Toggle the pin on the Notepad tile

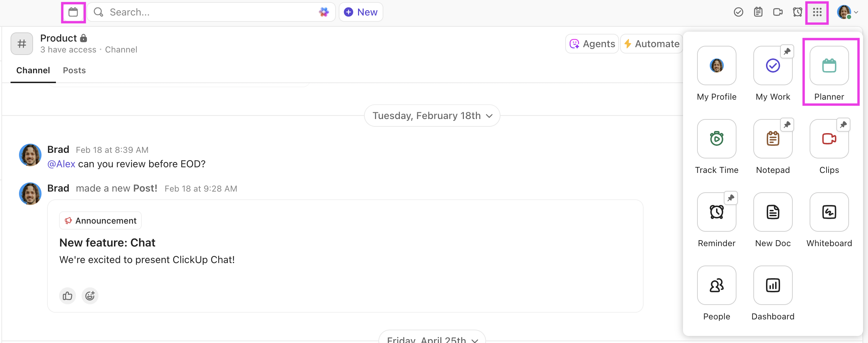(787, 124)
